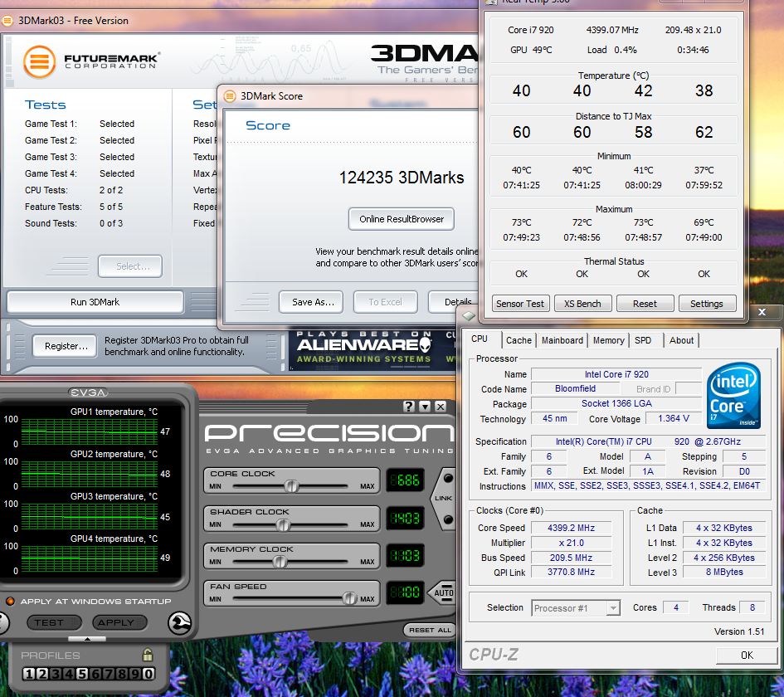
Task: Click the Intel Core i7 logo in CPU-Z
Action: click(x=733, y=396)
